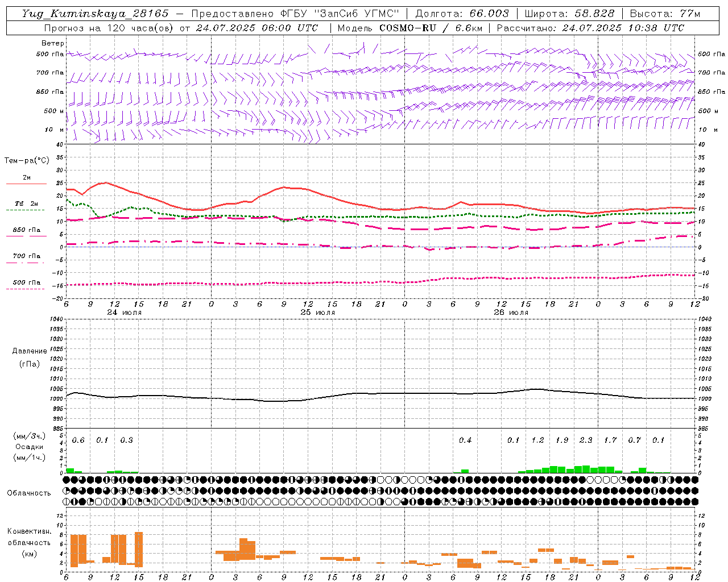This screenshot has height=582, width=728.
Task: Select the text 'Предоставлено ФГБУ "ЗапСиб УГМС"'
Action: (295, 14)
